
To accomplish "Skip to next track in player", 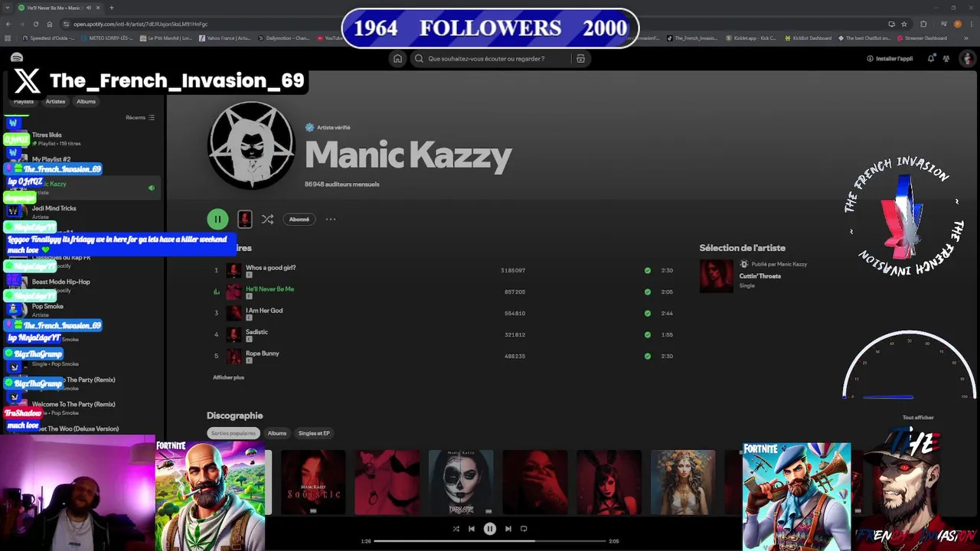I will (508, 529).
